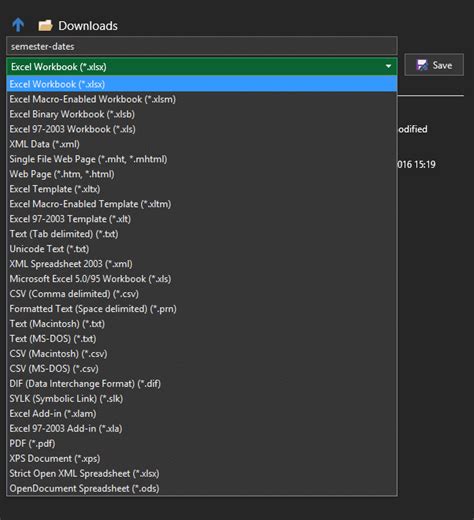Viewport: 474px width, 520px height.
Task: Select Excel 97-2003 Workbook (*.xls)
Action: 202,129
